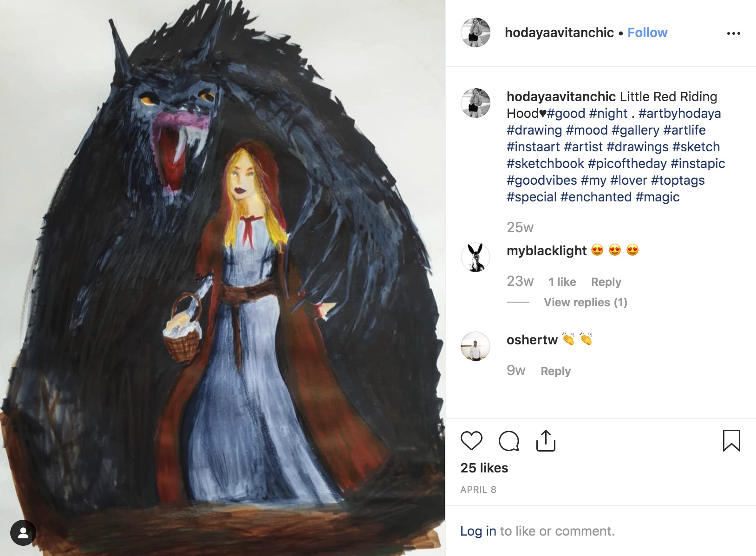The width and height of the screenshot is (756, 556).
Task: Click the share post icon
Action: [546, 440]
